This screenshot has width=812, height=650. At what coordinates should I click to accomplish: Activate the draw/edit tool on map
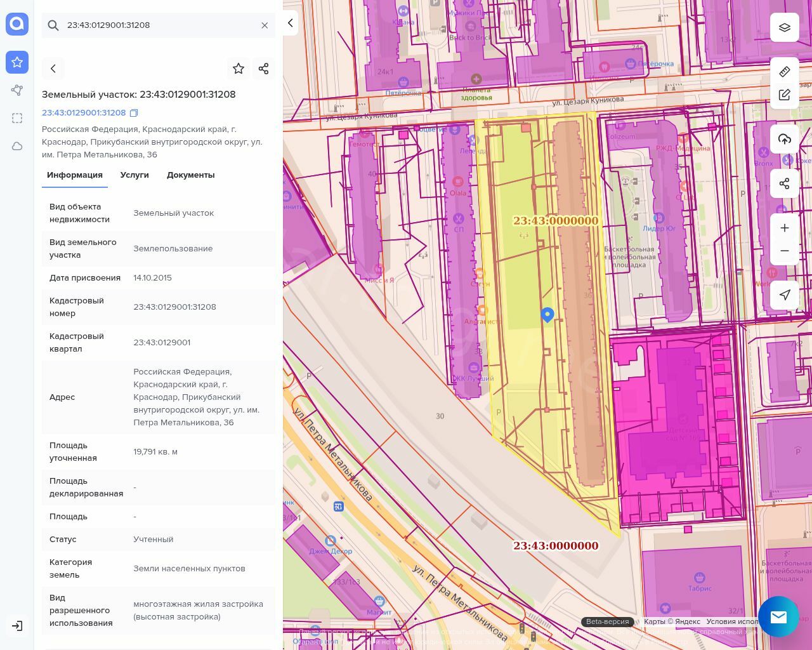coord(784,95)
